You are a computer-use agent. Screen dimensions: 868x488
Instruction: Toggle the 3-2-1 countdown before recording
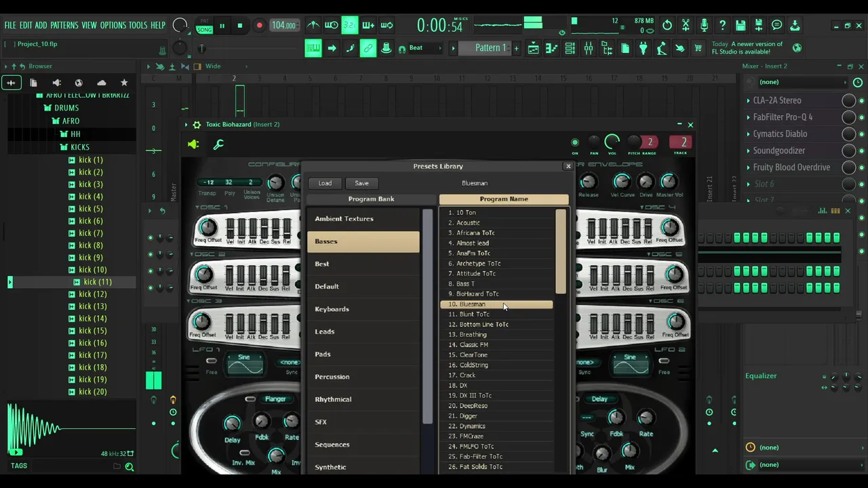[x=349, y=26]
